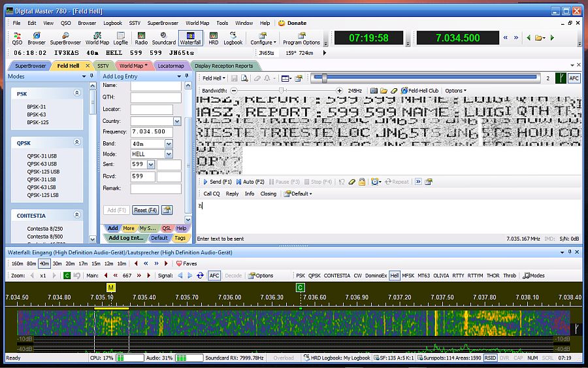Toggle the AFC button beside the level bar

pos(574,78)
